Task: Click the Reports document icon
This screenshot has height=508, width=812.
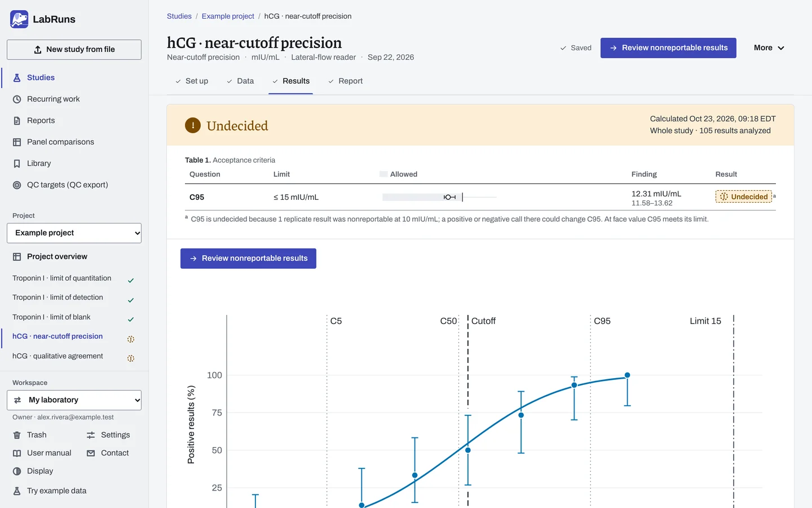Action: tap(17, 121)
